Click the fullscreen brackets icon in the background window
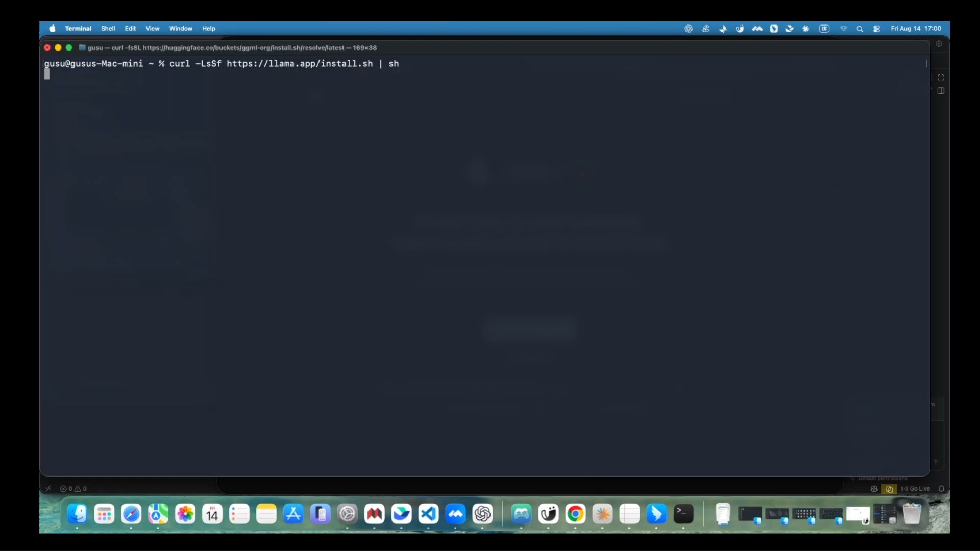This screenshot has height=551, width=980. click(x=941, y=78)
